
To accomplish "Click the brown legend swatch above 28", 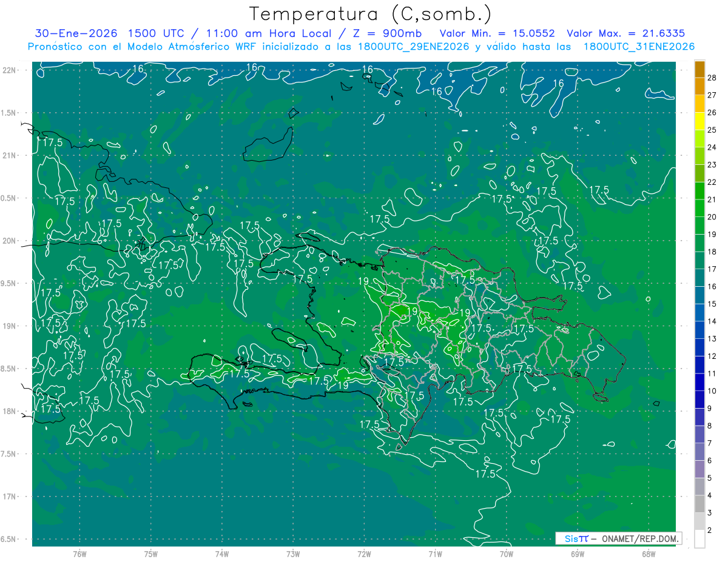I will pyautogui.click(x=699, y=69).
